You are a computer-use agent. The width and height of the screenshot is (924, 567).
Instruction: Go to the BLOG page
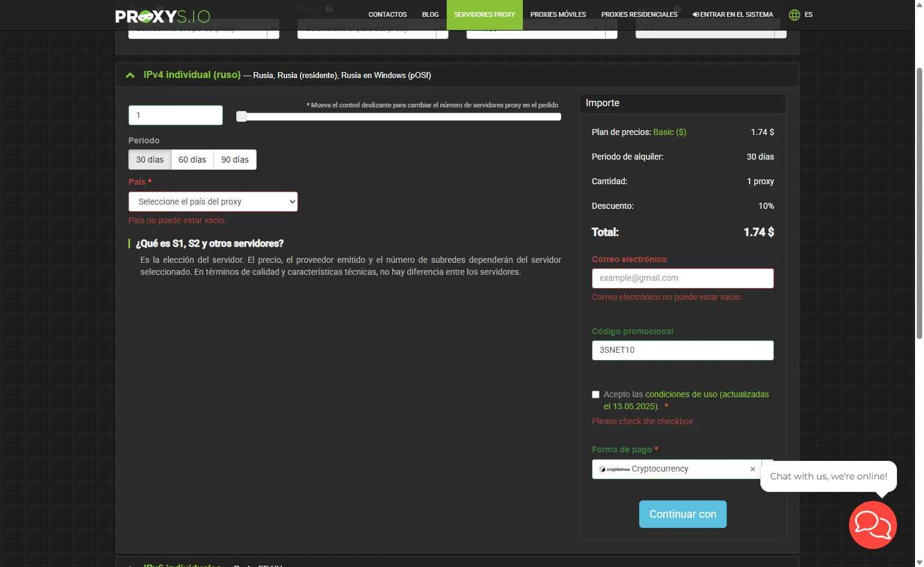430,14
